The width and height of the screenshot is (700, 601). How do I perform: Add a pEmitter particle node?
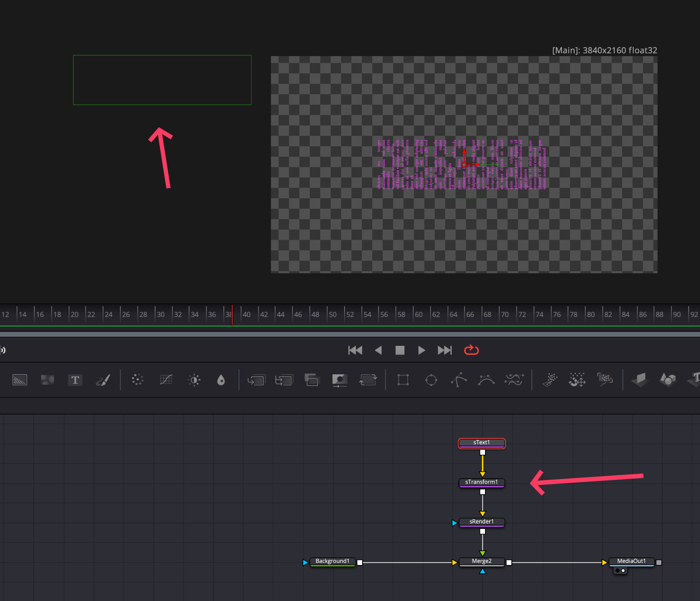pos(550,380)
